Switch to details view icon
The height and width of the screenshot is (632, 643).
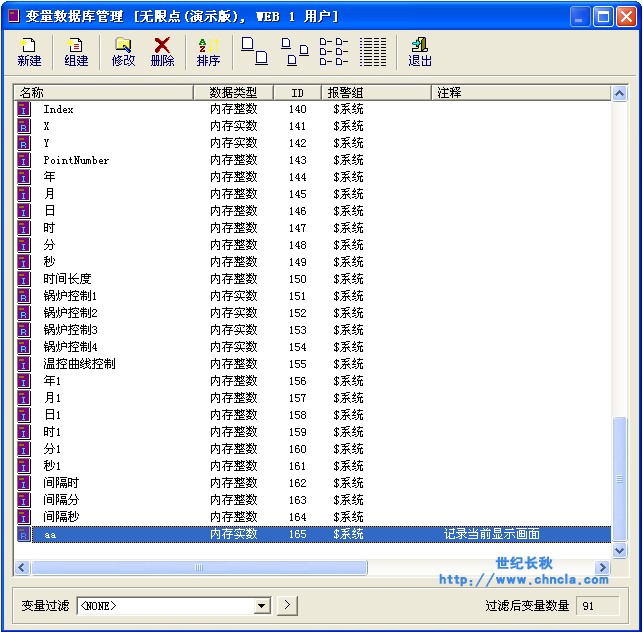pyautogui.click(x=373, y=51)
